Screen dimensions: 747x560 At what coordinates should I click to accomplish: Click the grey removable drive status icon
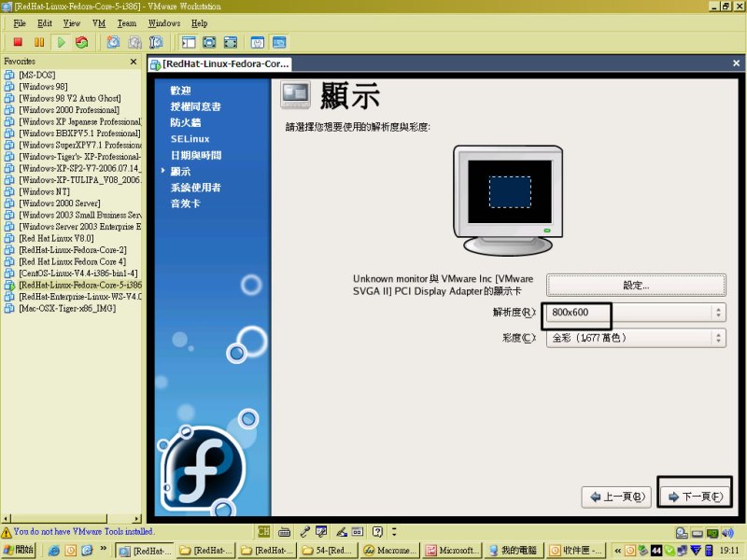[x=697, y=533]
